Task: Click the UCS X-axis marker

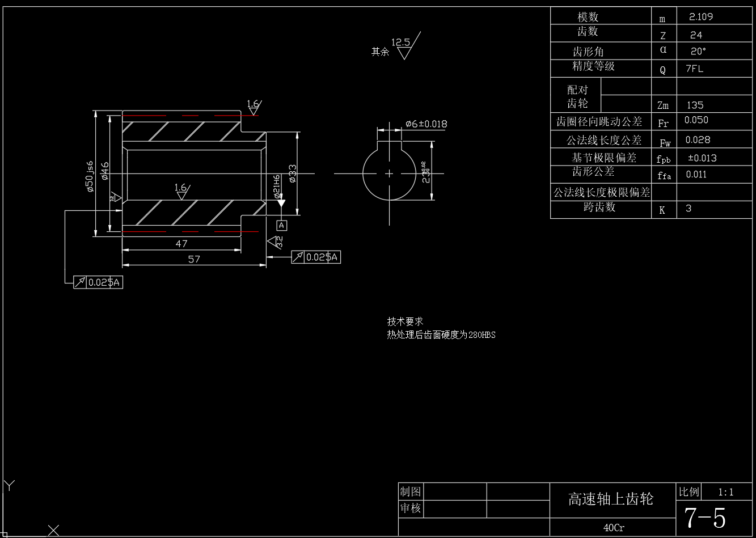Action: [54, 530]
